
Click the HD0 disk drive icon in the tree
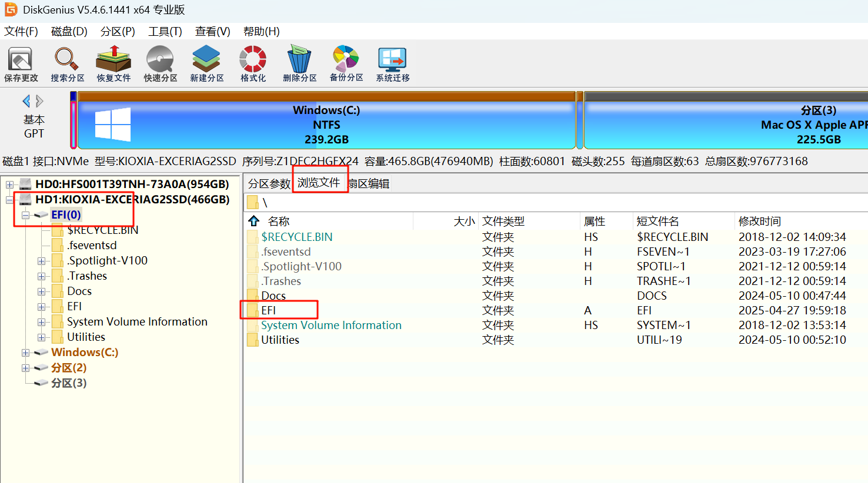pyautogui.click(x=25, y=185)
